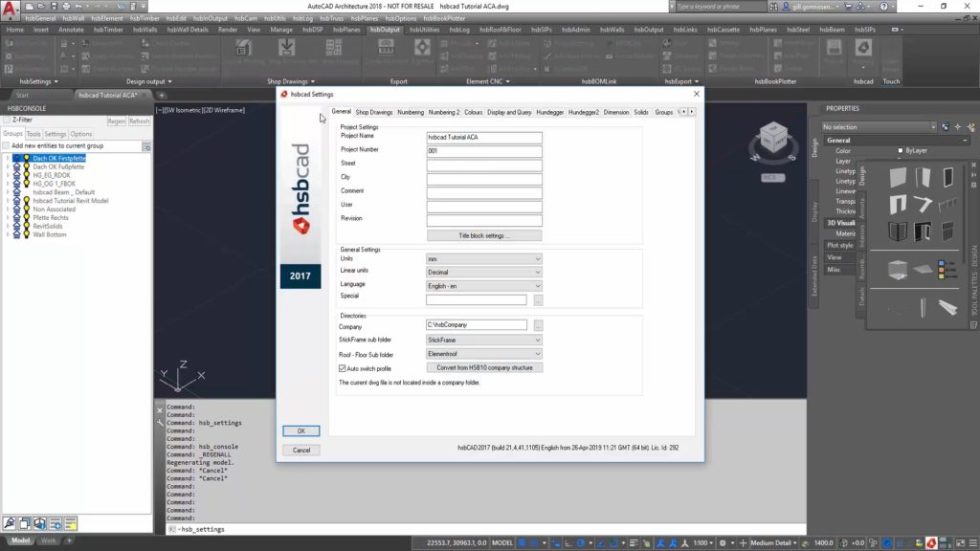Viewport: 980px width, 551px height.
Task: Click the Refresh button in HSBConsole
Action: [x=139, y=121]
